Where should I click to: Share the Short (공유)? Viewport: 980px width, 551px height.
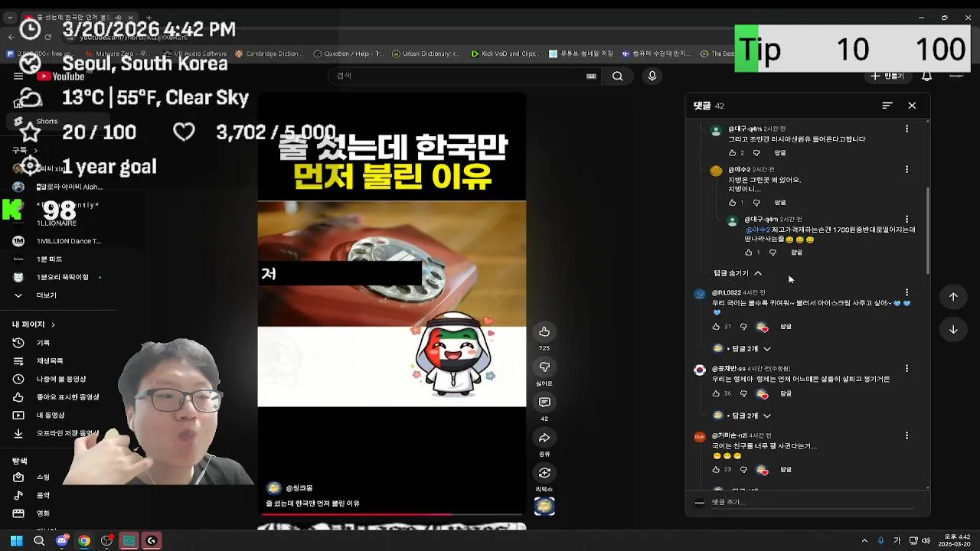pyautogui.click(x=544, y=438)
